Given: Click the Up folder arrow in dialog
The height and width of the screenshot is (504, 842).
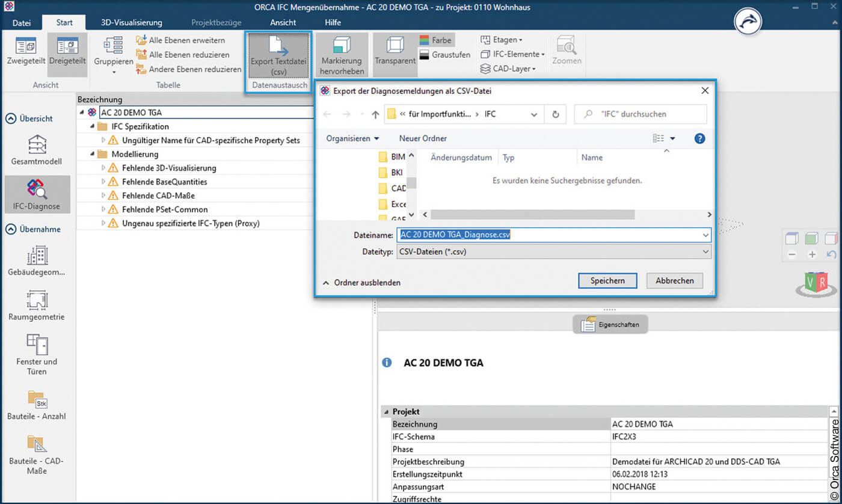Looking at the screenshot, I should pyautogui.click(x=375, y=114).
